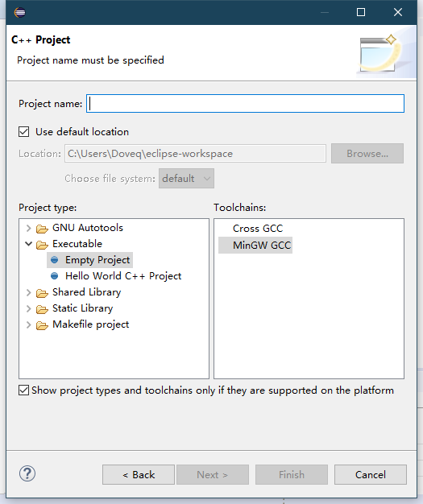Toggle the show supported project types checkbox
Viewport: 423px width, 504px height.
click(x=24, y=390)
